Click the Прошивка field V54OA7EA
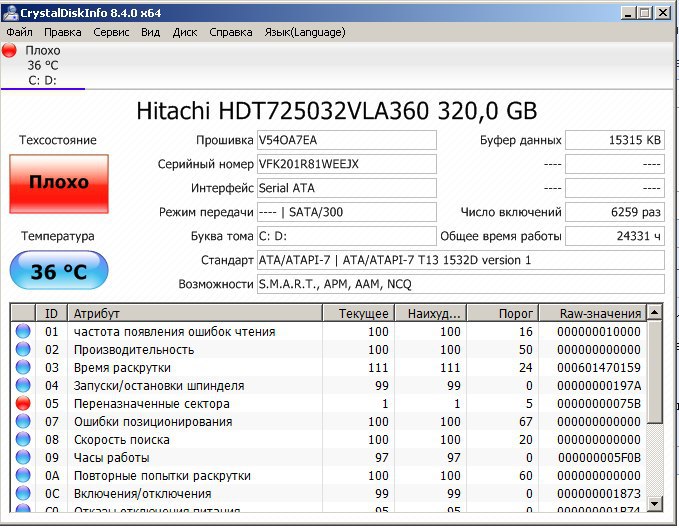 coord(346,140)
